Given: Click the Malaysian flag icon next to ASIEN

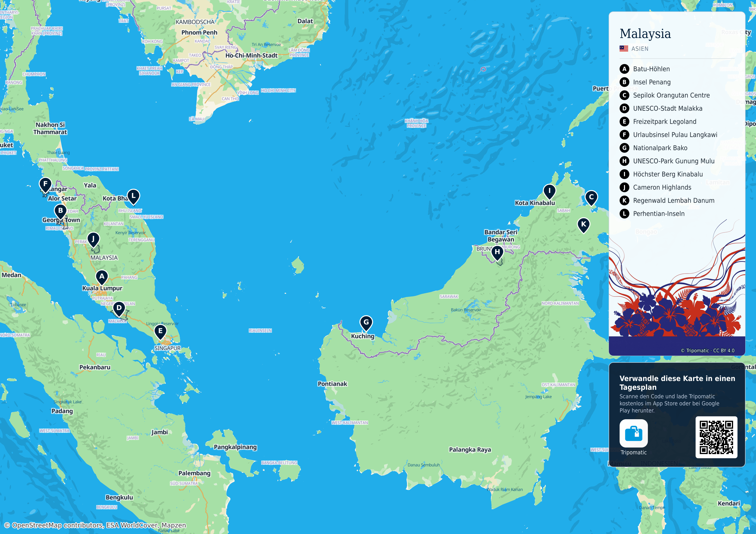Looking at the screenshot, I should coord(624,48).
